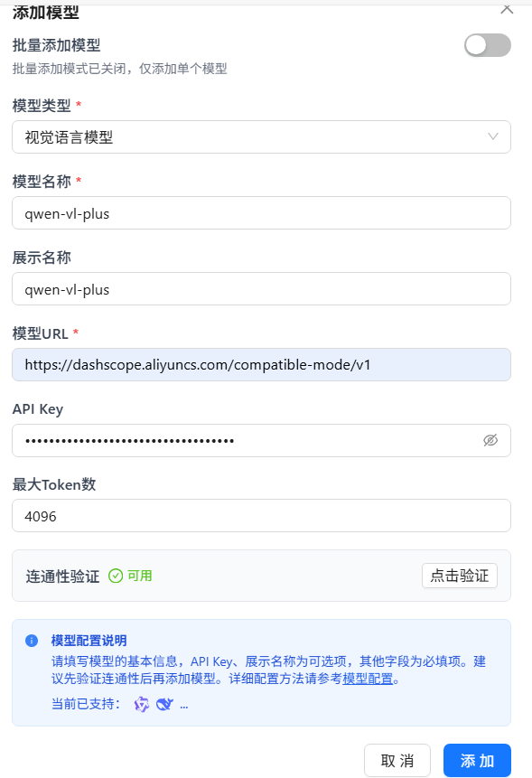Click the Qwen provider icon
This screenshot has width=532, height=778.
click(x=142, y=704)
